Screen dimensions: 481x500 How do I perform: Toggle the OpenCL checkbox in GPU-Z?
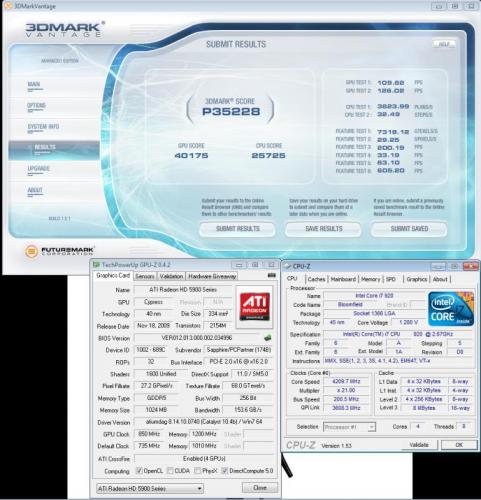coord(139,471)
